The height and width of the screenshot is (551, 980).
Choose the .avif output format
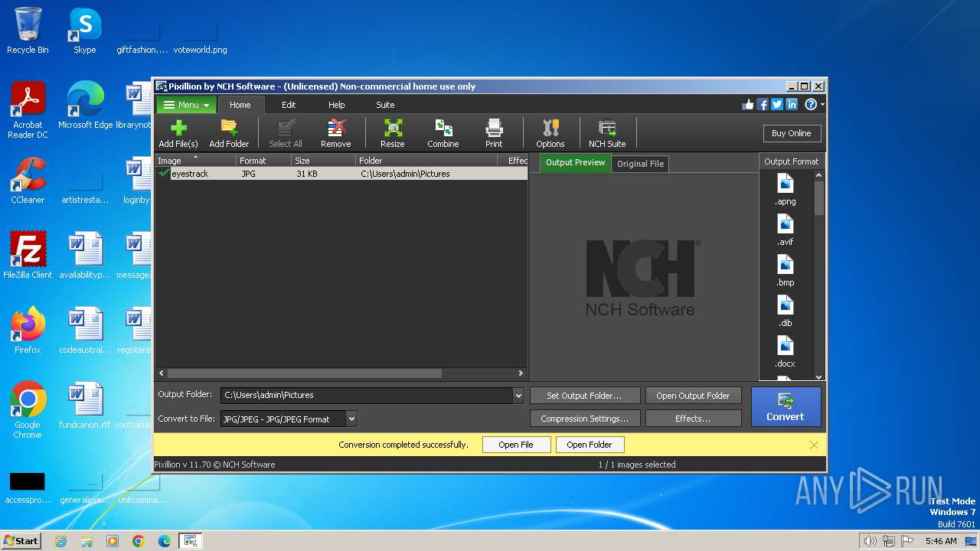pyautogui.click(x=786, y=230)
